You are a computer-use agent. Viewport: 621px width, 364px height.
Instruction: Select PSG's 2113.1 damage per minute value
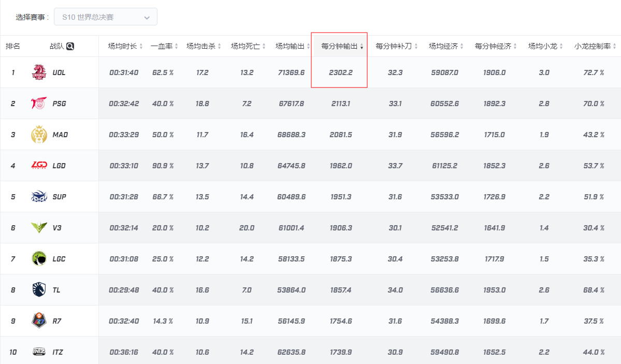341,104
